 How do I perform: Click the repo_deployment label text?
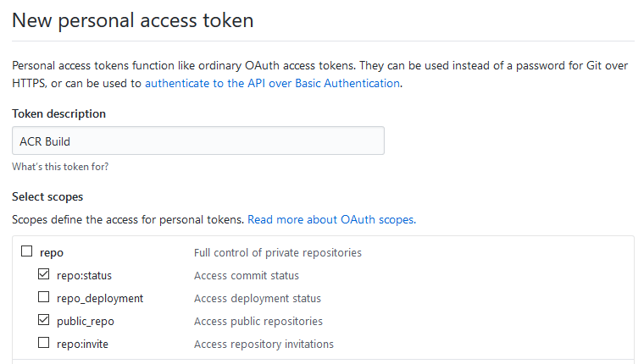pyautogui.click(x=100, y=298)
